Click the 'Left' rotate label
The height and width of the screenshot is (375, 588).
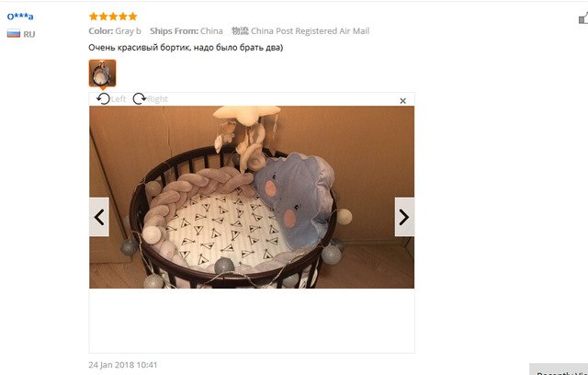(119, 99)
